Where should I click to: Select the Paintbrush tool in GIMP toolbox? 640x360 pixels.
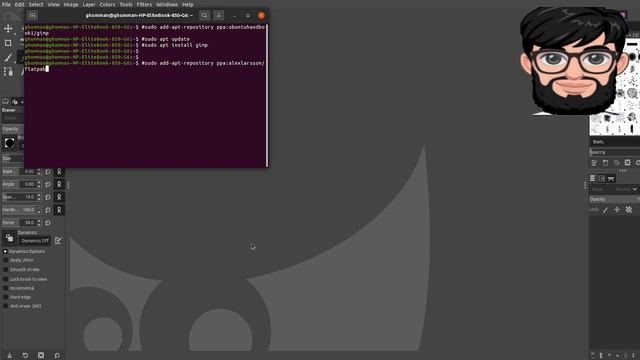point(8,58)
